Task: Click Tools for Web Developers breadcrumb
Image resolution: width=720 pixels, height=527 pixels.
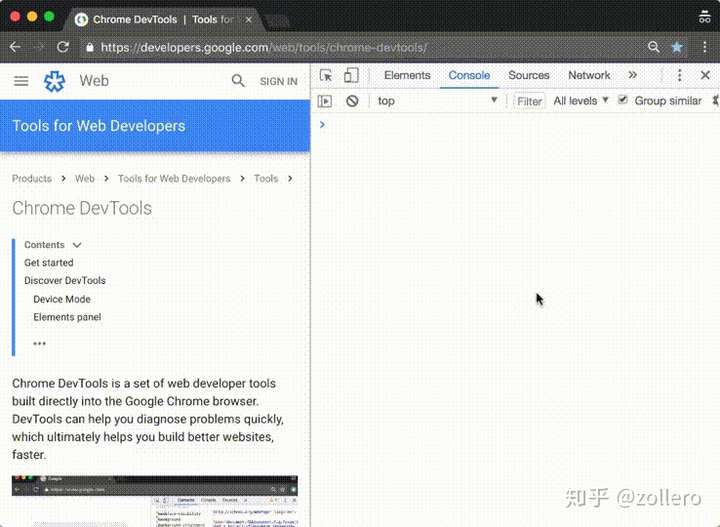Action: [174, 179]
